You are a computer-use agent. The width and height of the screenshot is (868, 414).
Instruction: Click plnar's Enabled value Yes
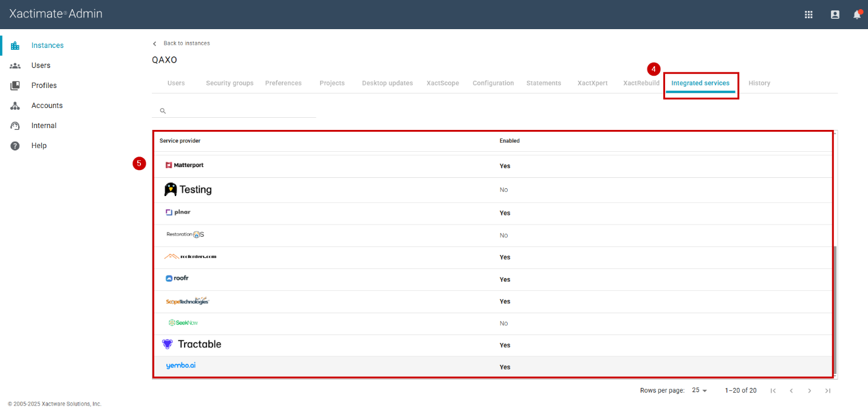[x=505, y=213]
